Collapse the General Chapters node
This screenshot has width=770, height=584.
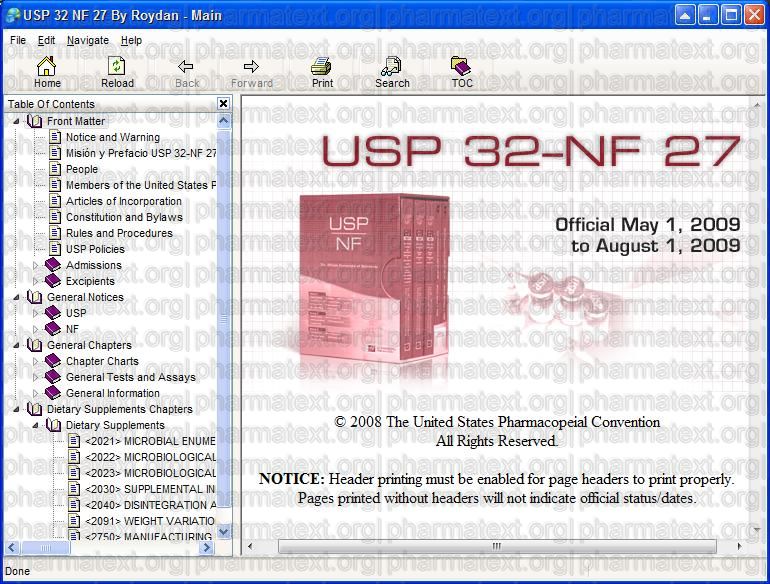coord(16,345)
